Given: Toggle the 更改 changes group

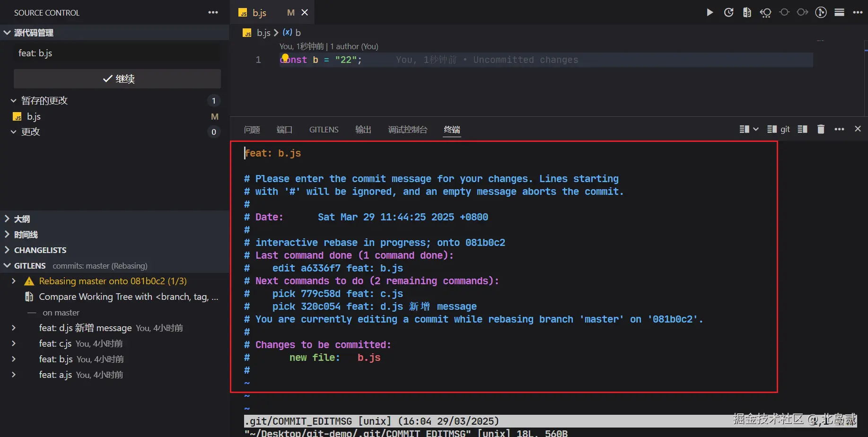Looking at the screenshot, I should (x=30, y=131).
